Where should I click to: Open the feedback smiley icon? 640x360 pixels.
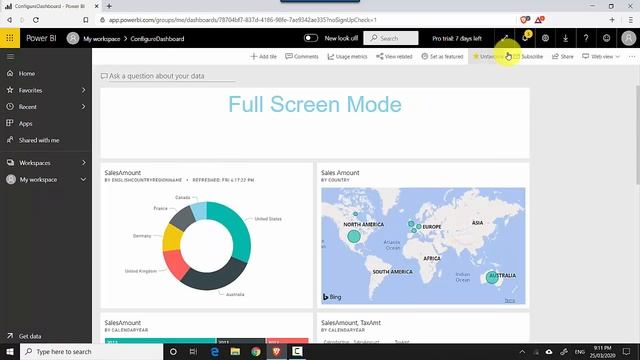click(607, 38)
